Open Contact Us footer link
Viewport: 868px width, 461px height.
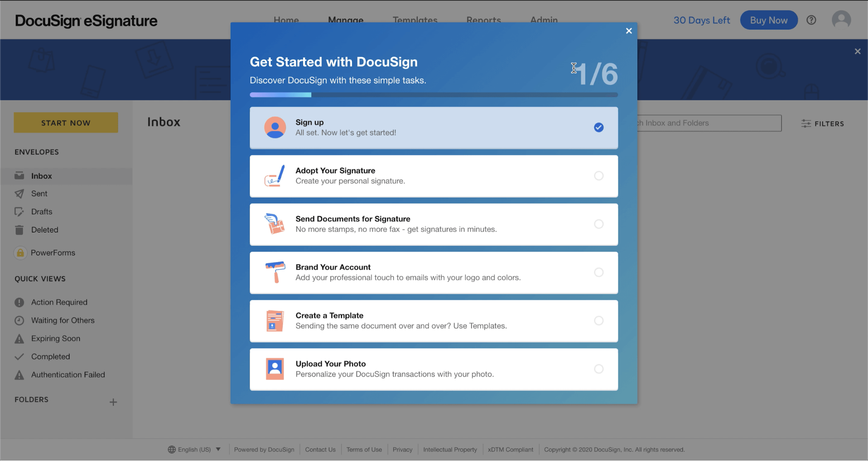[320, 450]
